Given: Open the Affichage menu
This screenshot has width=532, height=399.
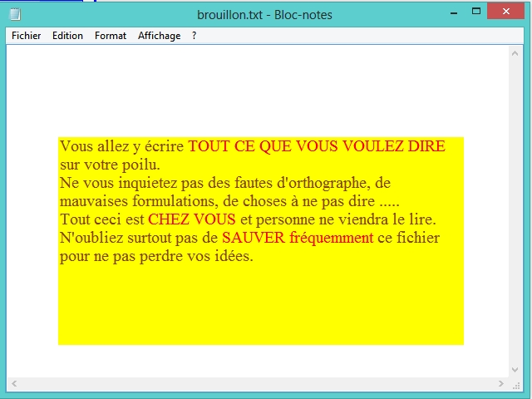Looking at the screenshot, I should [159, 36].
